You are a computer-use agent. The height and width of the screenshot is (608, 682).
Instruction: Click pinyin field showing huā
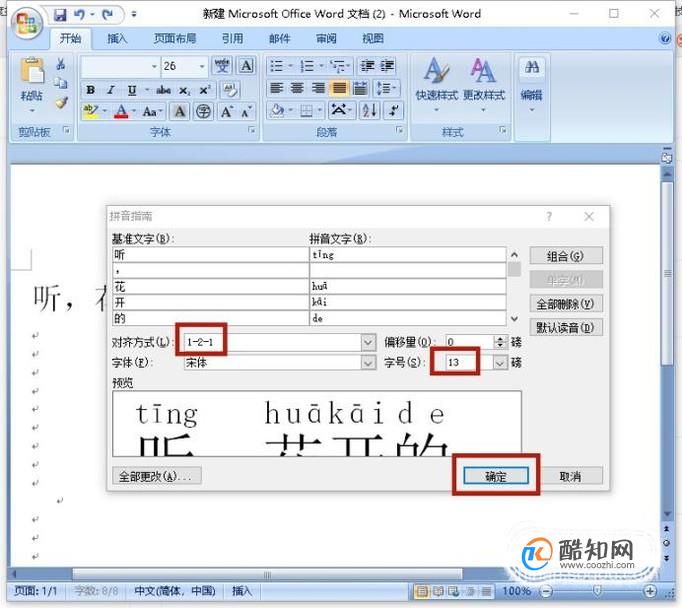click(x=407, y=287)
